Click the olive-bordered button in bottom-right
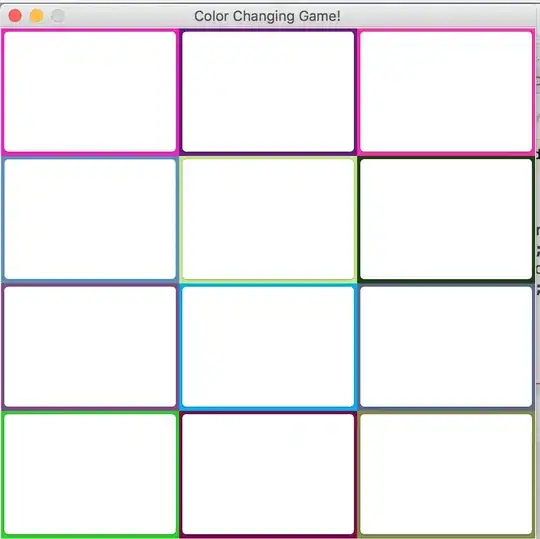 [446, 474]
